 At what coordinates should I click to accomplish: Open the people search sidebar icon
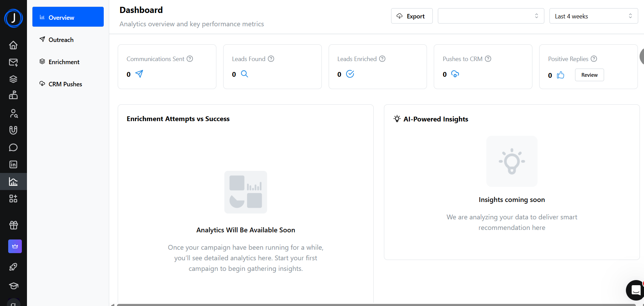point(13,113)
